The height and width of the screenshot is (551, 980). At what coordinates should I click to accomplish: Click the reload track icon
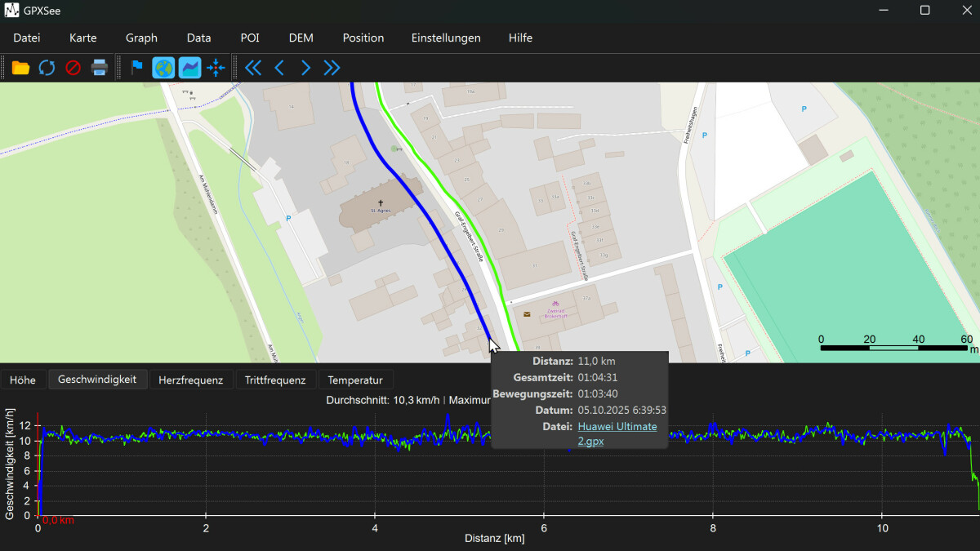[47, 68]
